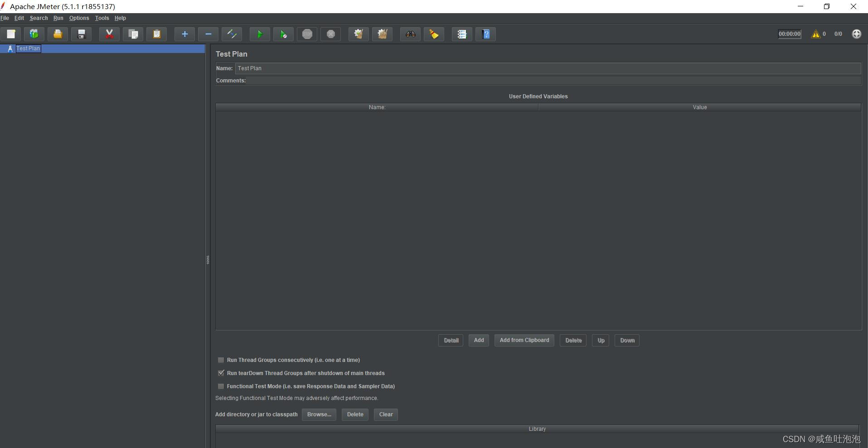868x448 pixels.
Task: Open the Edit menu
Action: pyautogui.click(x=19, y=18)
